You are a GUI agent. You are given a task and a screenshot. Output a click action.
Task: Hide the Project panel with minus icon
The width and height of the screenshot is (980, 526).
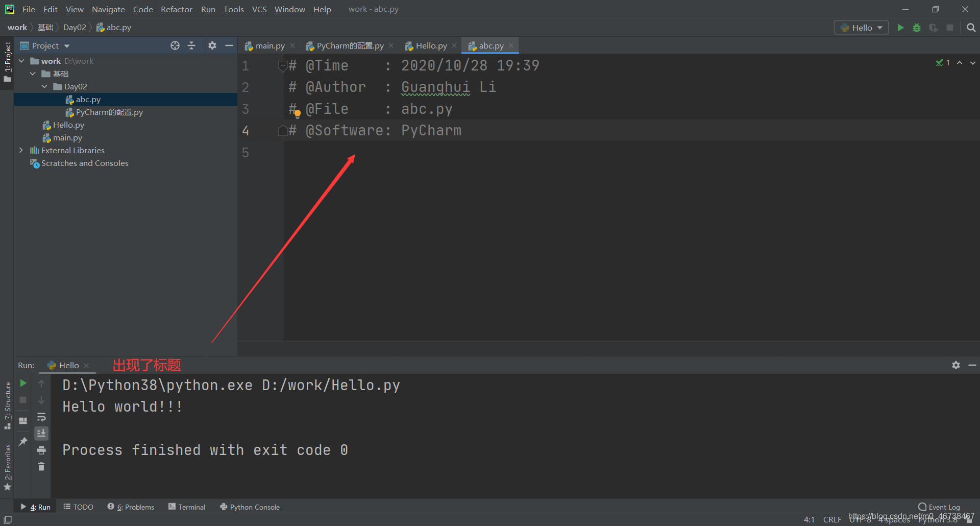pos(229,45)
